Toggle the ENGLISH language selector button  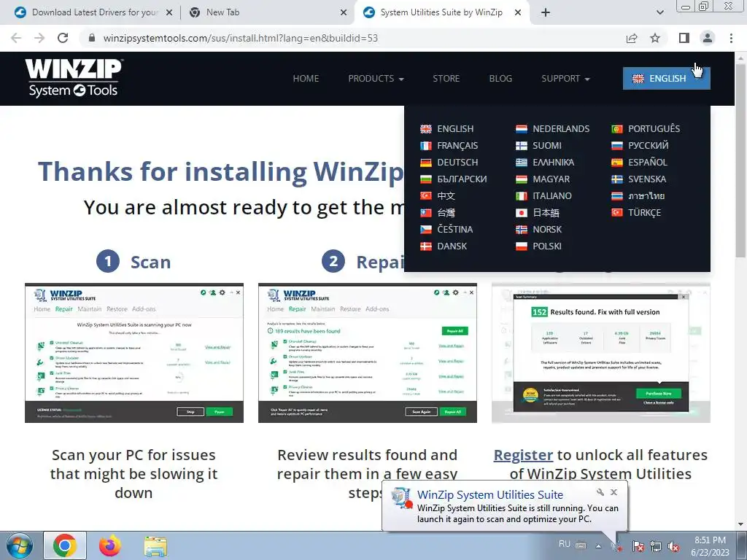667,79
